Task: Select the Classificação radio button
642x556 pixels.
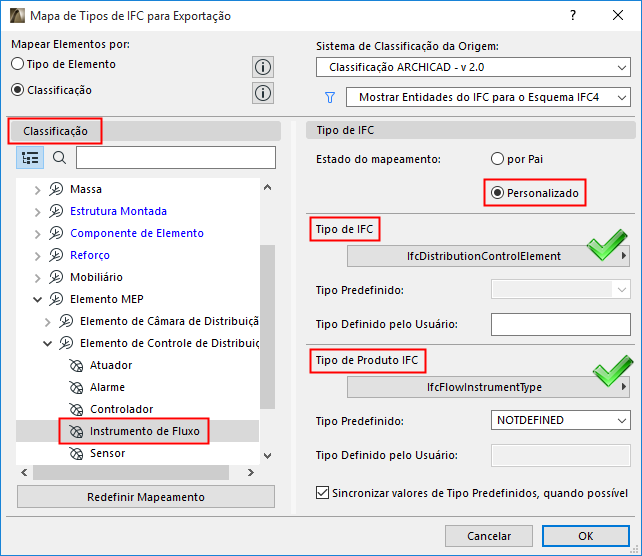Action: click(x=17, y=90)
